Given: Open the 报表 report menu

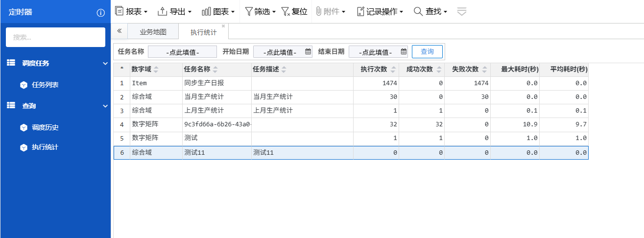Looking at the screenshot, I should pyautogui.click(x=131, y=11).
